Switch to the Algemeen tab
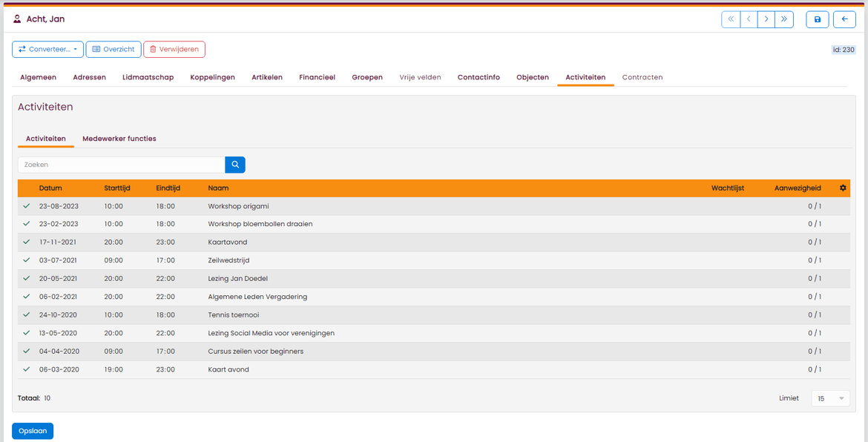The image size is (868, 442). tap(38, 77)
